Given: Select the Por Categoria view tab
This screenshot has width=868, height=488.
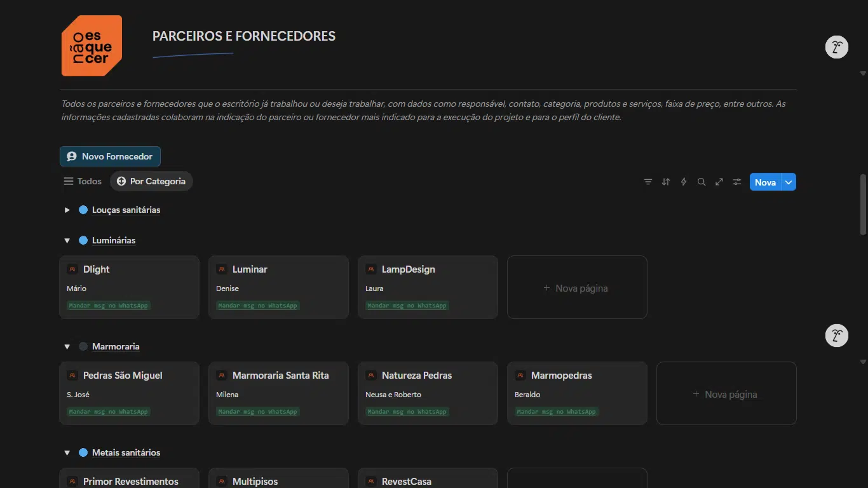Looking at the screenshot, I should 151,181.
